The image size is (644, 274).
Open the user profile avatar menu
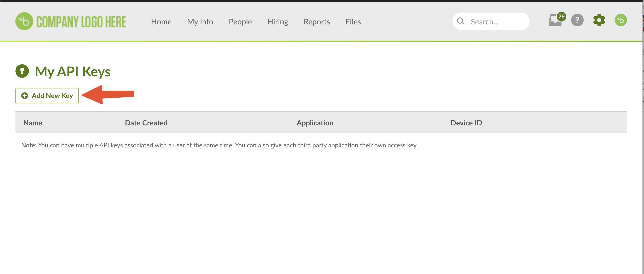tap(621, 20)
